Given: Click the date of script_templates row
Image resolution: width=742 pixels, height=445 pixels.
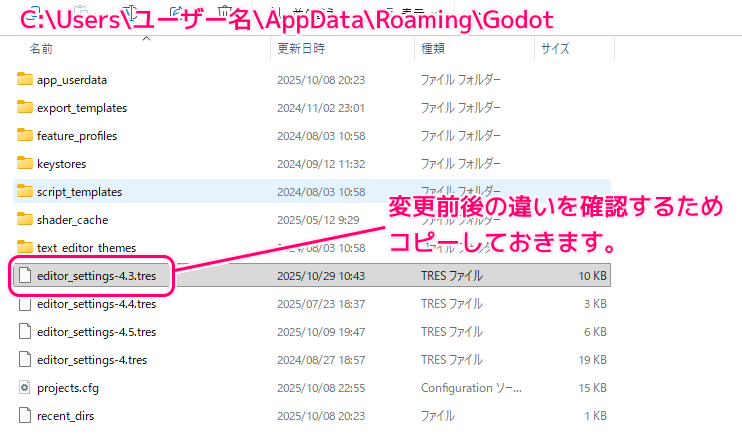Looking at the screenshot, I should click(321, 192).
